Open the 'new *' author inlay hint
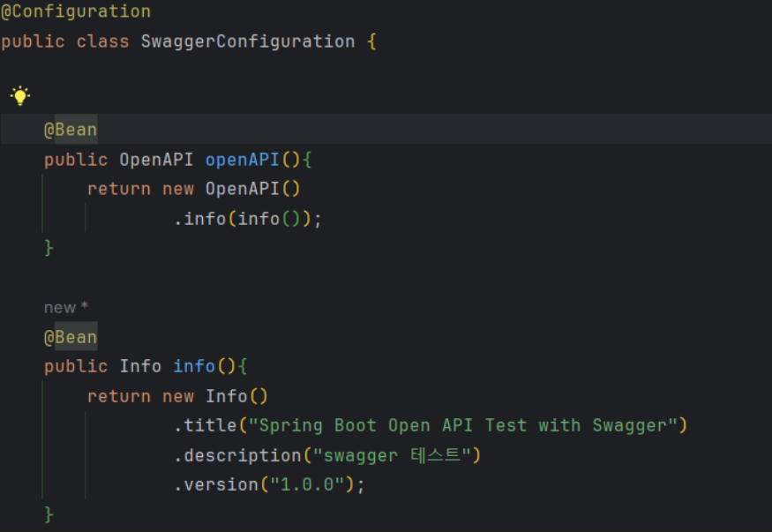Viewport: 772px width, 532px height. click(66, 308)
